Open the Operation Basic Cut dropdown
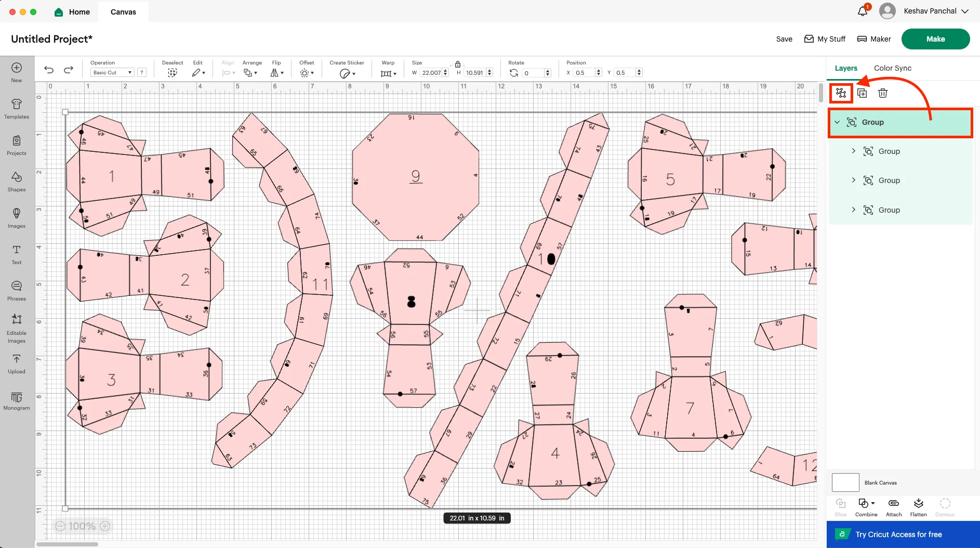 (112, 73)
